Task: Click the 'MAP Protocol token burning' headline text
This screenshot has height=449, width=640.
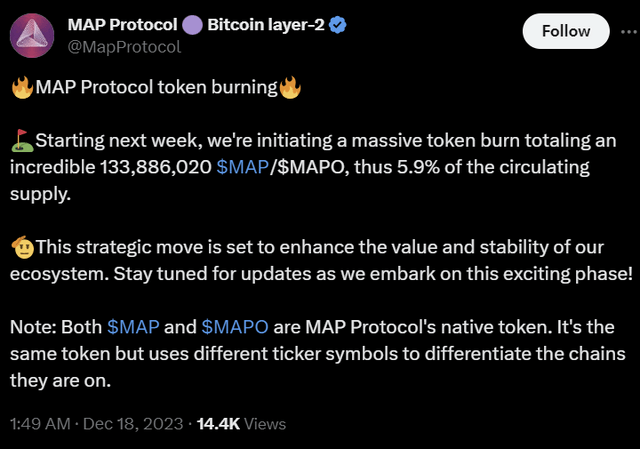Action: pyautogui.click(x=155, y=87)
